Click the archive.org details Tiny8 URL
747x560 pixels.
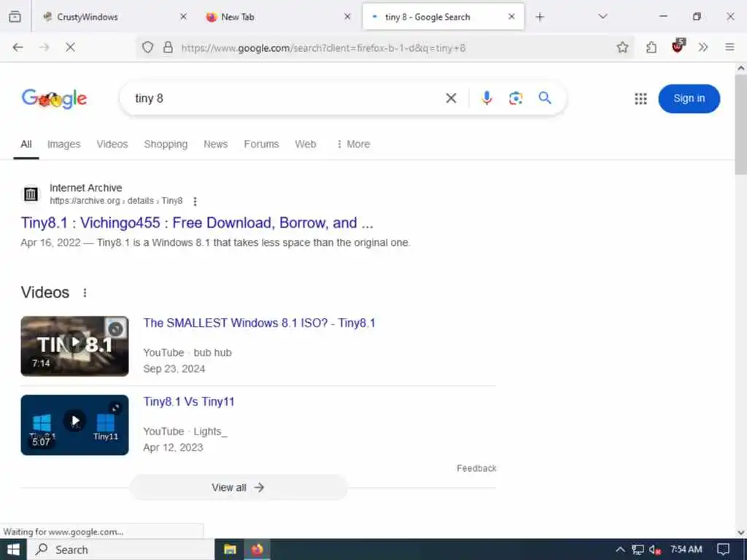point(116,201)
